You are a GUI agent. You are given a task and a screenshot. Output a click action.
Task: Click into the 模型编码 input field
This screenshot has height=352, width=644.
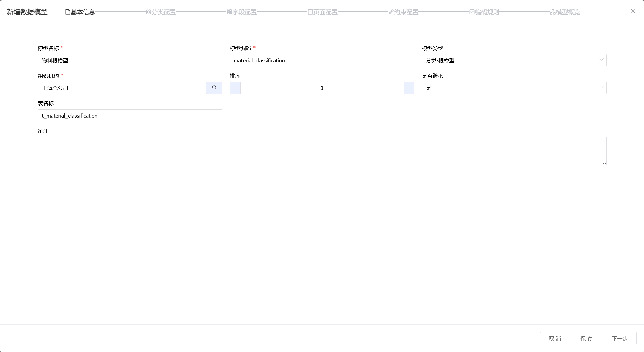pyautogui.click(x=322, y=60)
